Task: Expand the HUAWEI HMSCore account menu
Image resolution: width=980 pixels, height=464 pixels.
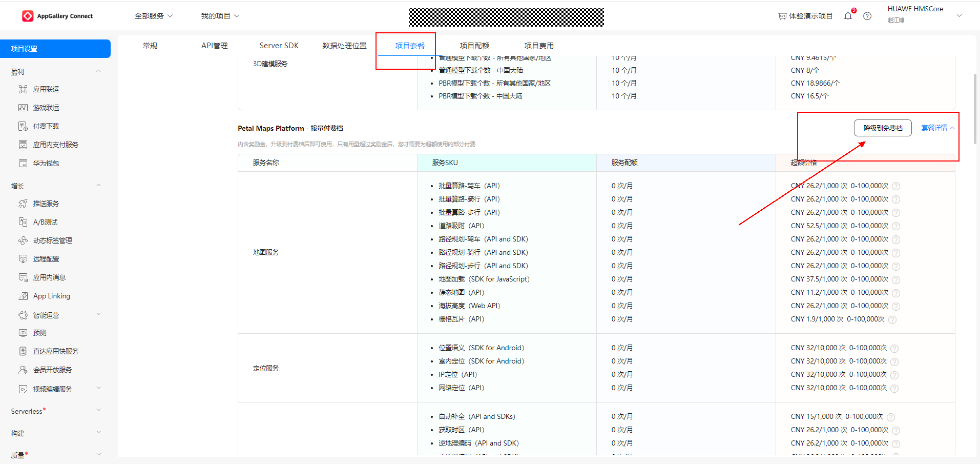Action: tap(960, 16)
